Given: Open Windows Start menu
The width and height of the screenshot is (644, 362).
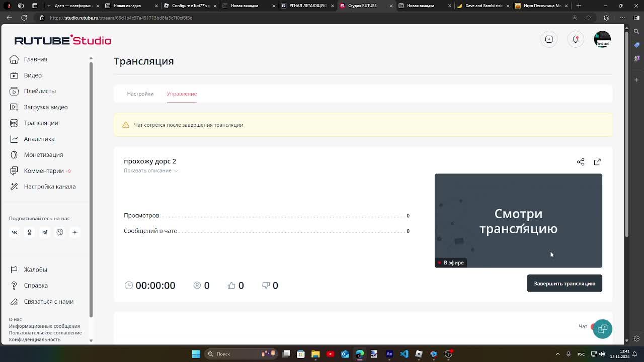Looking at the screenshot, I should click(196, 354).
